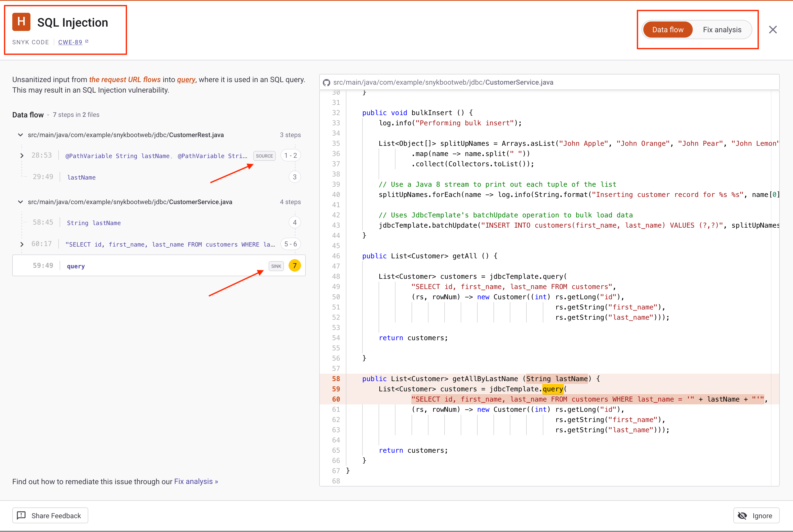Screen dimensions: 793x532
Task: Click highlighted query on line 59
Action: tap(553, 389)
